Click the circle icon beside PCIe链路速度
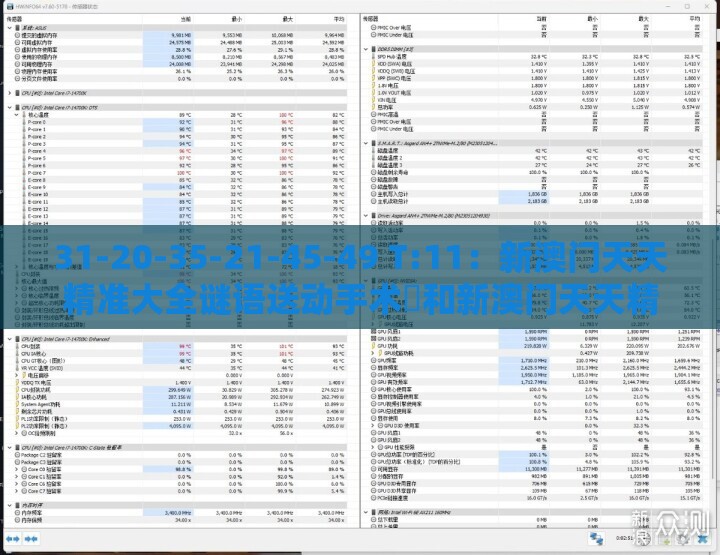The height and width of the screenshot is (555, 720). (373, 498)
